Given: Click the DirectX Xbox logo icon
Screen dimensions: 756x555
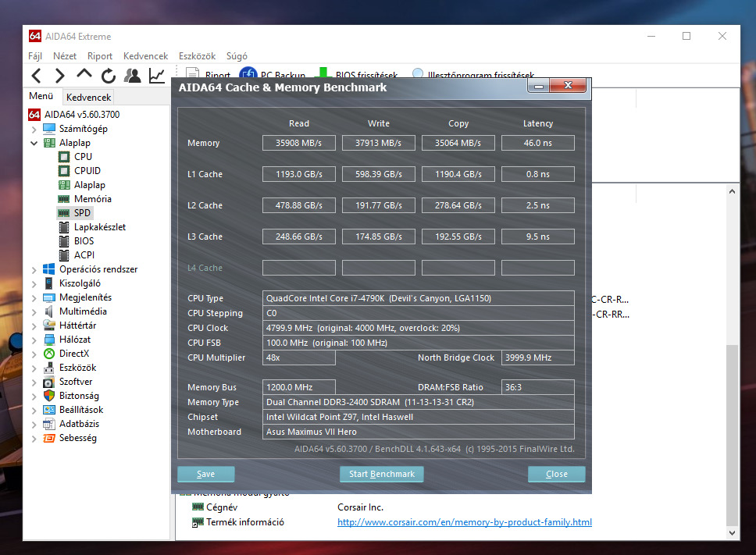Looking at the screenshot, I should click(x=48, y=354).
